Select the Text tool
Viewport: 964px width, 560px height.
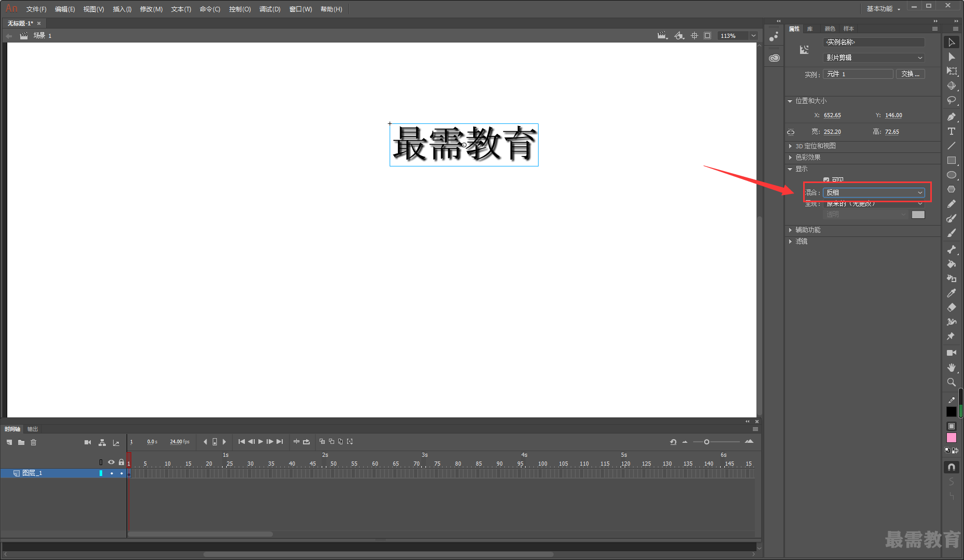click(951, 131)
